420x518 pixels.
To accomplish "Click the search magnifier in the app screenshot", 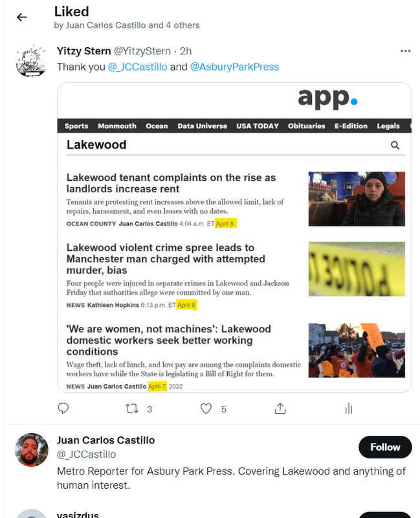I will (x=395, y=145).
